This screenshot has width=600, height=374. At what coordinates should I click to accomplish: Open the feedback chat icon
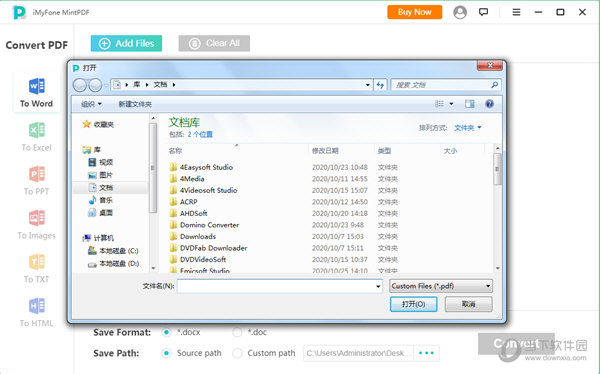point(484,12)
